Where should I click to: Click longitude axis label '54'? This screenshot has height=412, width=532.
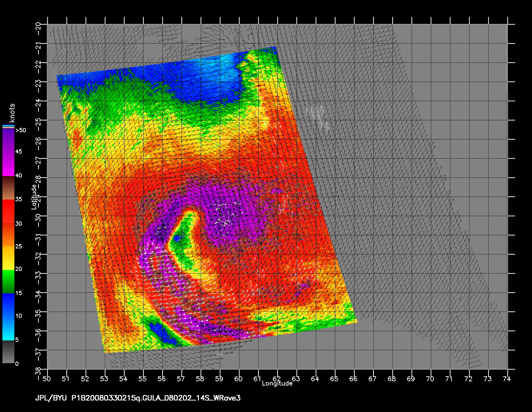tap(123, 379)
